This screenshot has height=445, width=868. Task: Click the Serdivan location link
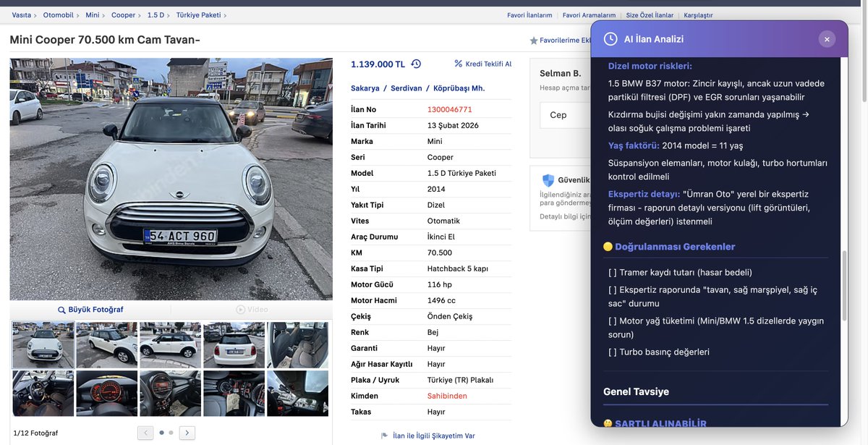pyautogui.click(x=407, y=88)
